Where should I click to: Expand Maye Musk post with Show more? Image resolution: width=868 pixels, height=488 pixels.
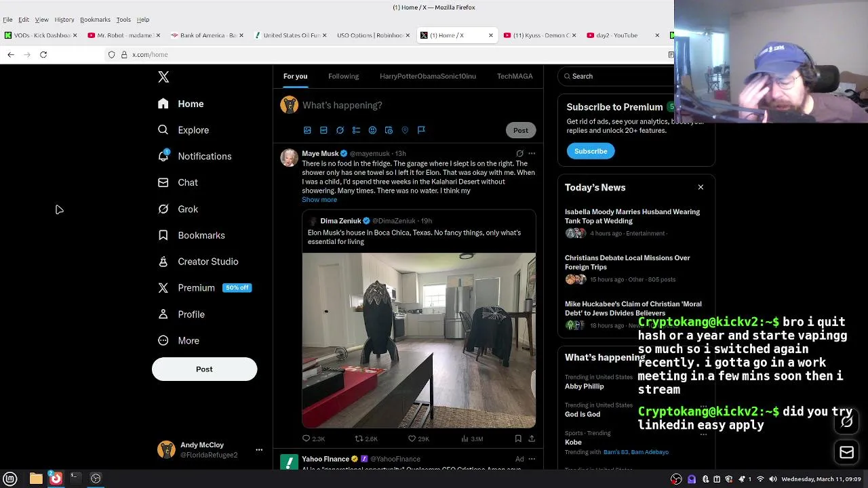[x=319, y=200]
